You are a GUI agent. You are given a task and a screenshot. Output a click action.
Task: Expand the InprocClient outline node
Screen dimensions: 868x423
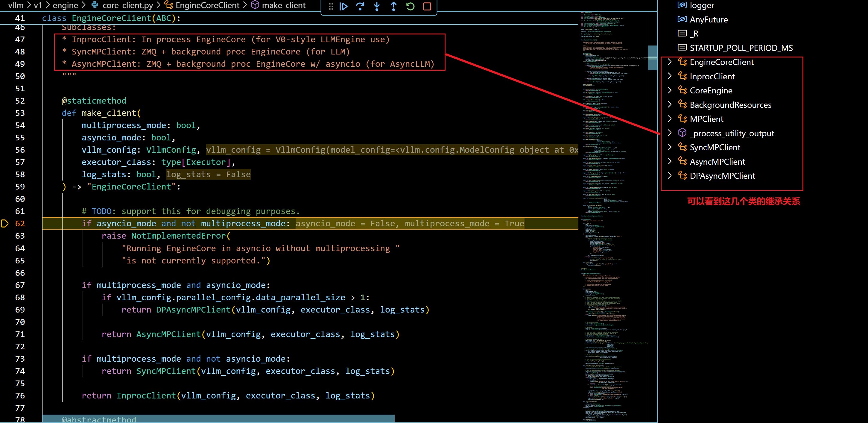point(670,77)
